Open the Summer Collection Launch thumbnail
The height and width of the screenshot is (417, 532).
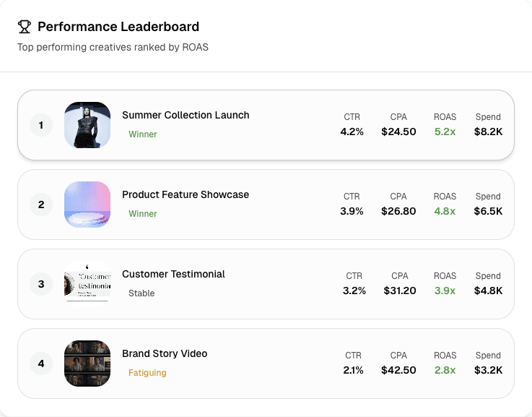click(87, 125)
